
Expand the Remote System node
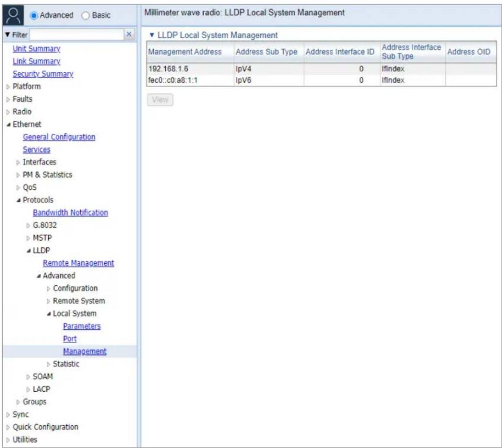[48, 302]
